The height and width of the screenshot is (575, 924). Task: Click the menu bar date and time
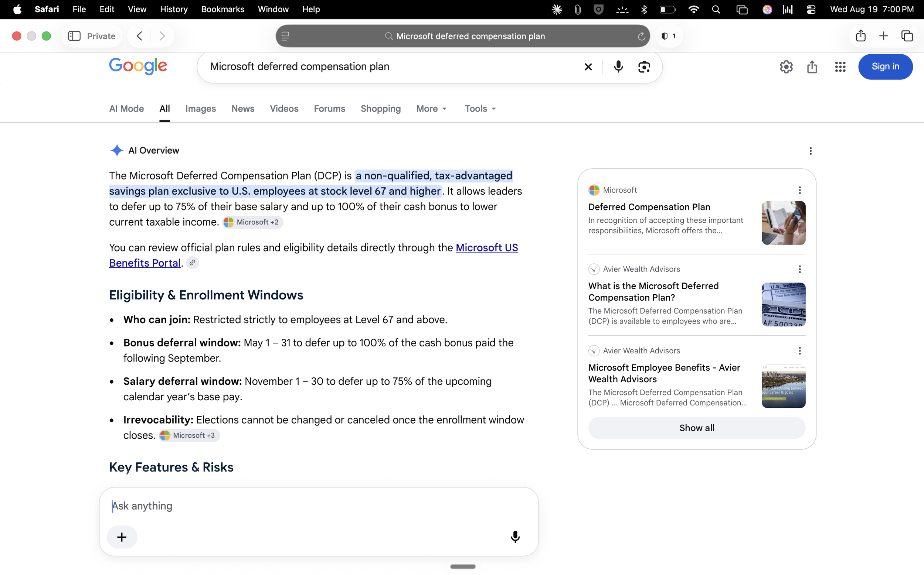pos(872,10)
